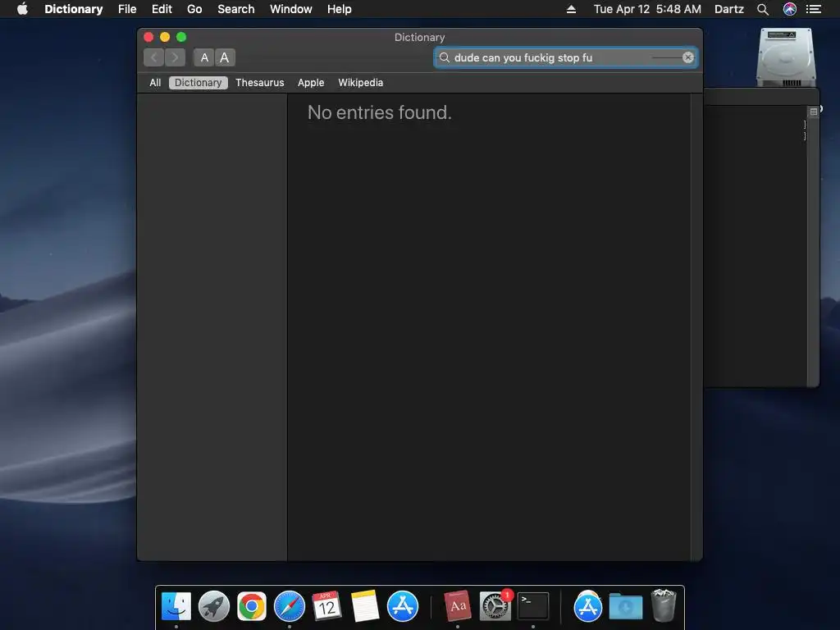
Task: Switch to the Wikipedia tab
Action: coord(361,83)
